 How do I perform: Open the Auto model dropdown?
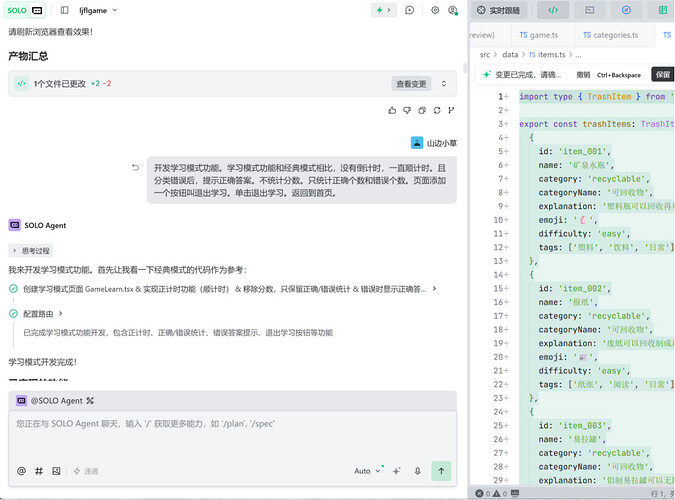click(367, 471)
